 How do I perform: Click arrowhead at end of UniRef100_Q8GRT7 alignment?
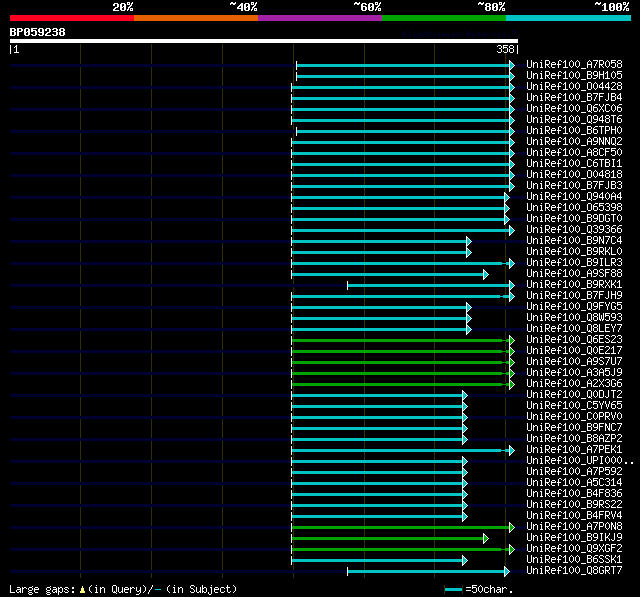click(x=507, y=572)
